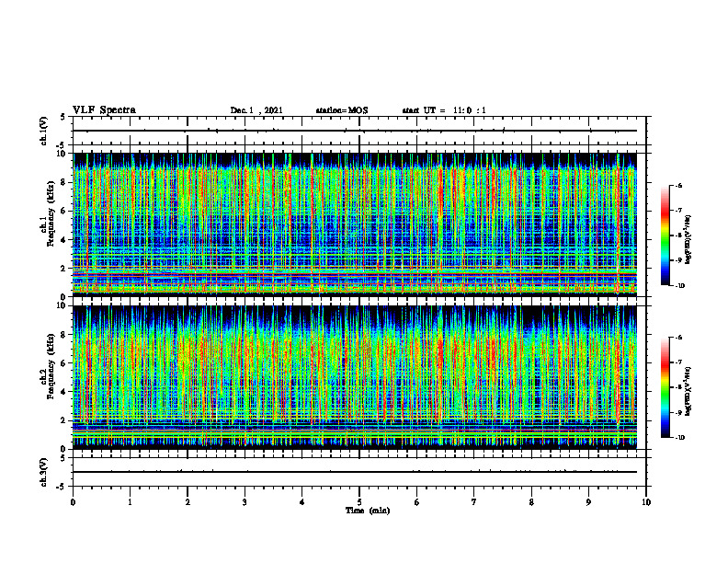Click the "2" kHz tick of ch.1 spectrogram
Screen dimensions: 728x563
(x=64, y=268)
